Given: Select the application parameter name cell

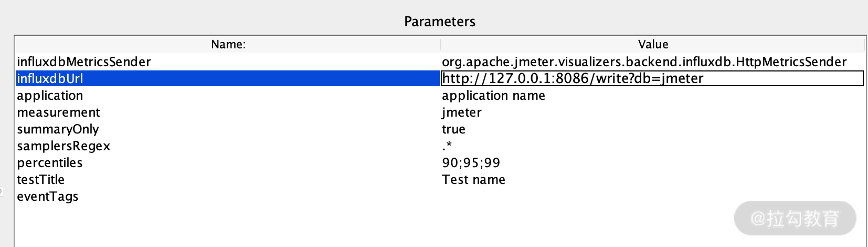Looking at the screenshot, I should [50, 96].
